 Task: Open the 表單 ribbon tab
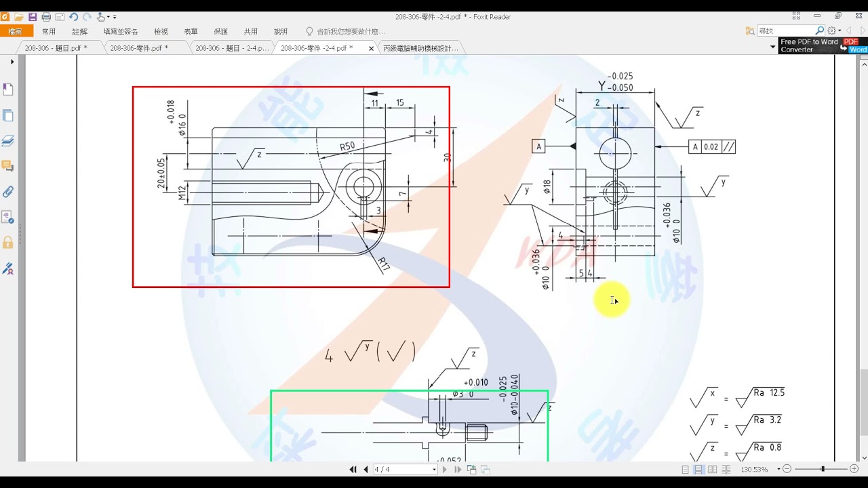coord(191,31)
